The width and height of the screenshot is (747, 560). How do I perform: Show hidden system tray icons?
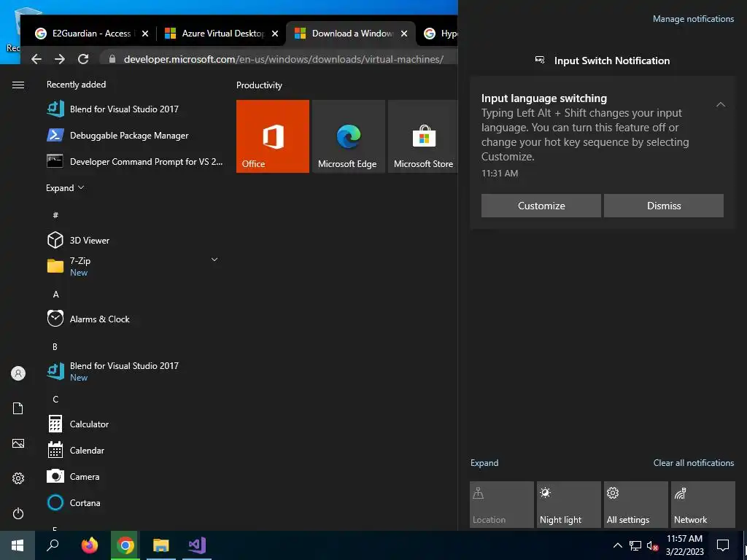pos(617,545)
